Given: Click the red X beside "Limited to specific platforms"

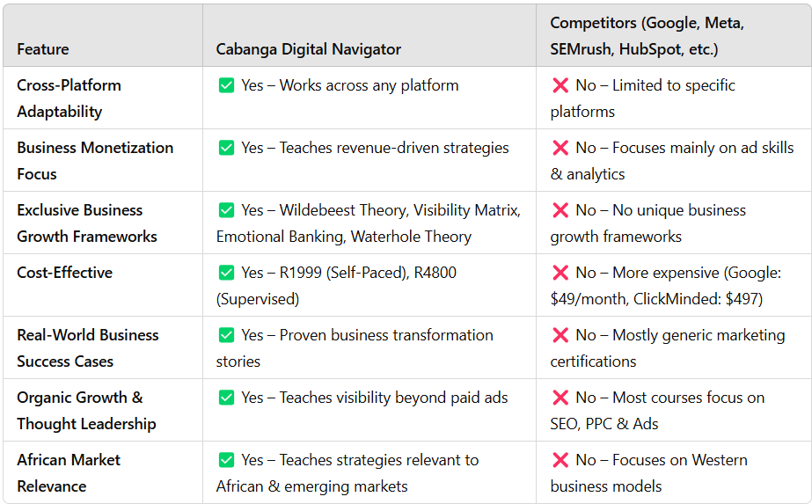Looking at the screenshot, I should click(x=560, y=85).
